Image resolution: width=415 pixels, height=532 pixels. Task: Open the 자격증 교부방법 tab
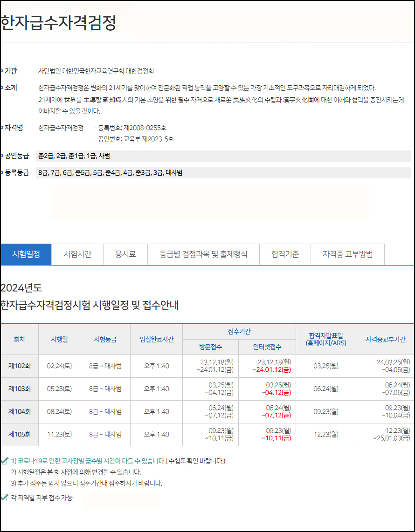348,254
